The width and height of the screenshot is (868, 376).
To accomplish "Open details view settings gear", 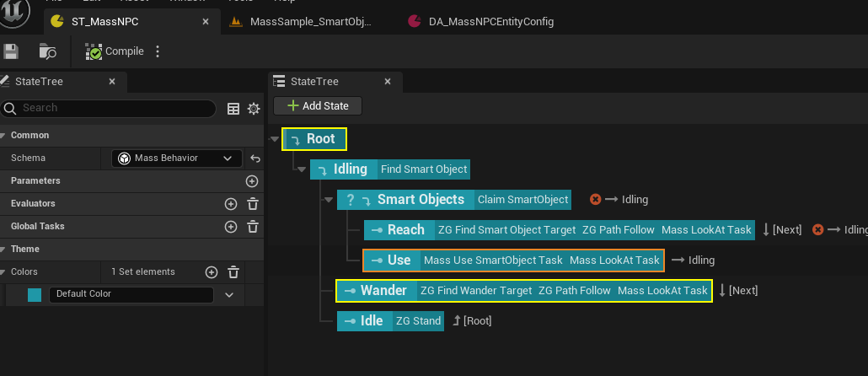I will tap(254, 109).
